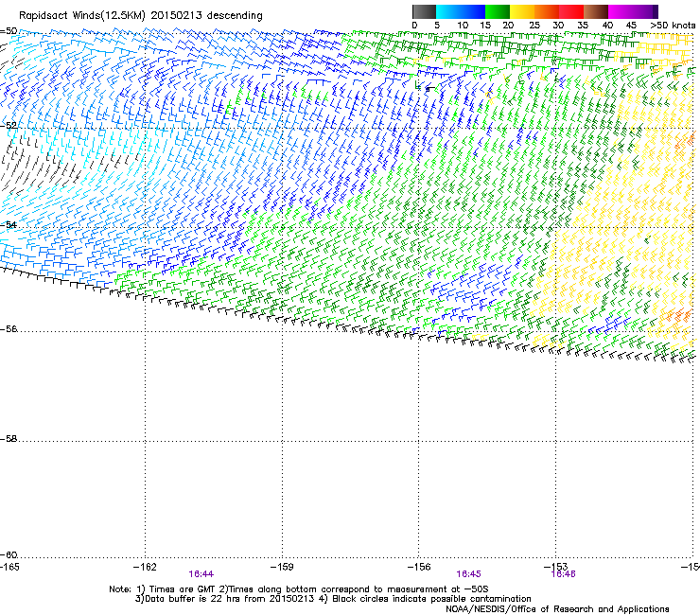Viewport: 700px width, 615px height.
Task: Click the '-60' latitude label
Action: tap(9, 555)
